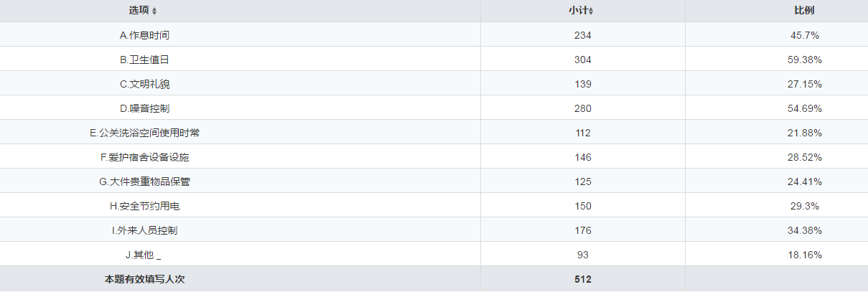Viewport: 868px width, 292px height.
Task: Select the C.文明礼貌 row label
Action: 144,84
